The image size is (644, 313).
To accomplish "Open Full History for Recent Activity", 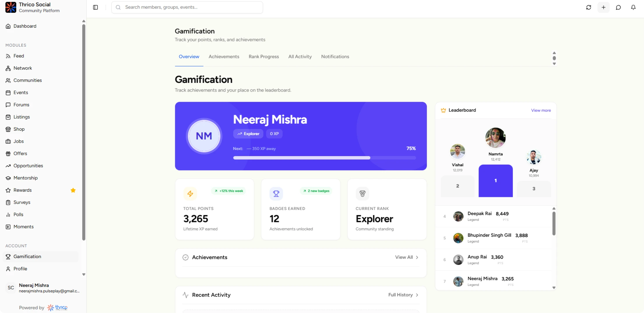I will tap(403, 295).
